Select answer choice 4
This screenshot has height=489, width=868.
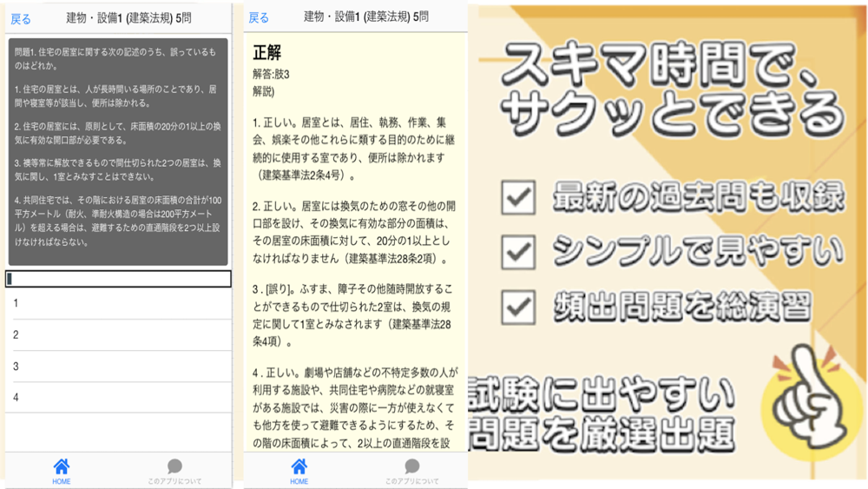click(118, 397)
